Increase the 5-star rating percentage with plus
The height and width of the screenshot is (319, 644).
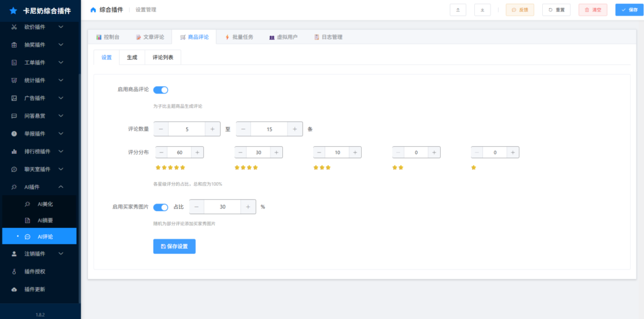click(197, 153)
